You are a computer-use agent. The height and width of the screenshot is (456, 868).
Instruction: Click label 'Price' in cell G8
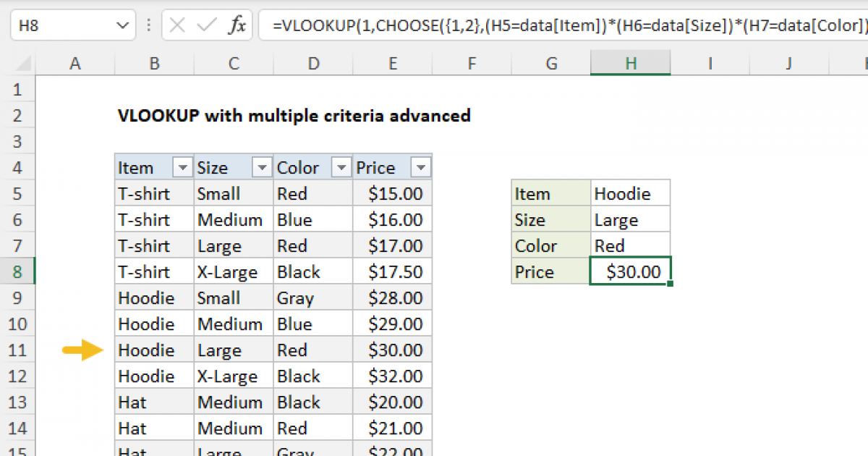point(552,272)
